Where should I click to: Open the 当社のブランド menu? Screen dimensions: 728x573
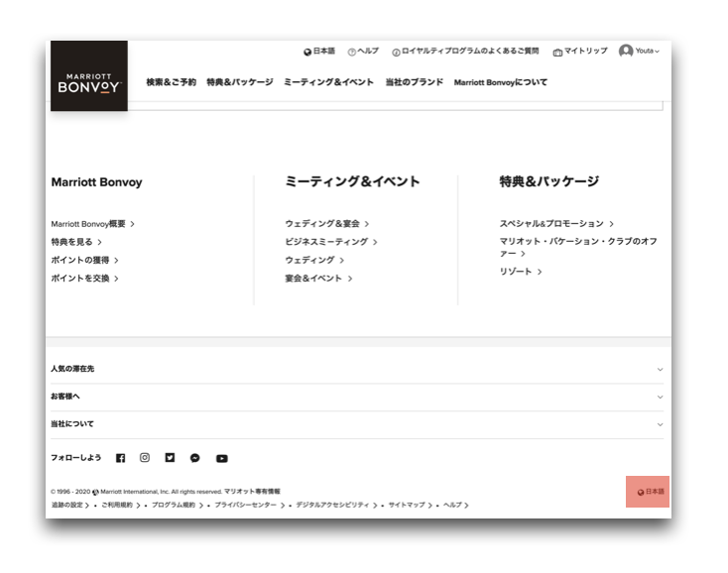pyautogui.click(x=415, y=82)
